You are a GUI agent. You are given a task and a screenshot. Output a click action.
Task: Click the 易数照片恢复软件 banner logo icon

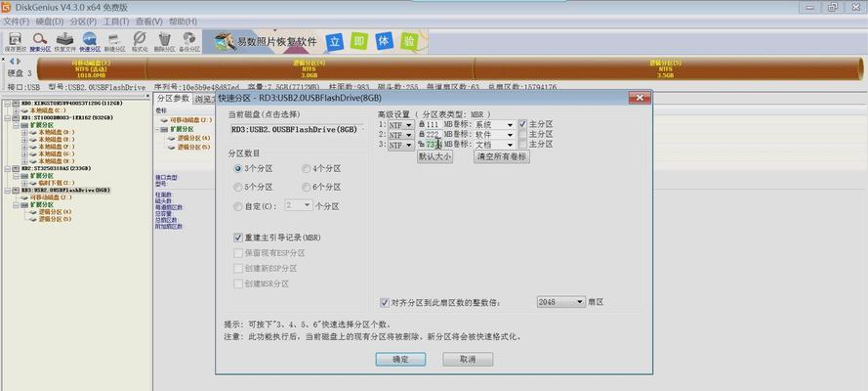pyautogui.click(x=225, y=41)
